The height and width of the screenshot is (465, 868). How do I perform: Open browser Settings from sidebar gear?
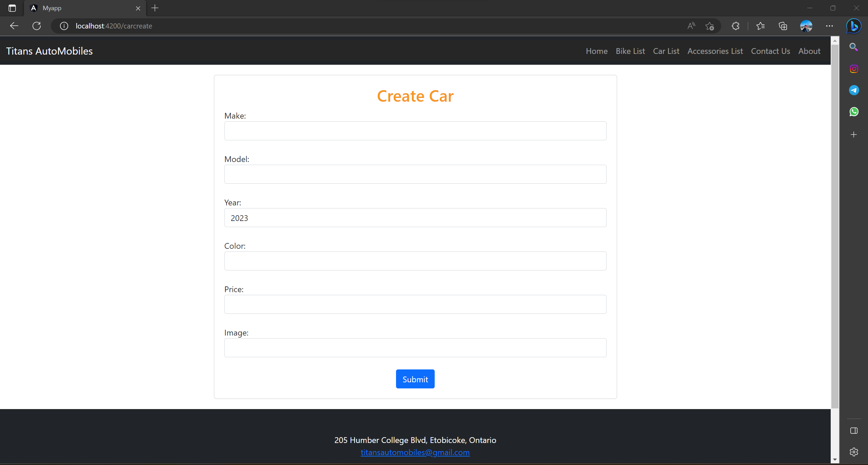[854, 451]
